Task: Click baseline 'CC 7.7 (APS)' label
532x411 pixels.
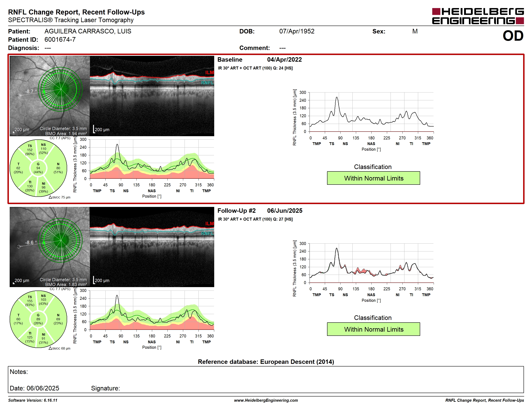Action: point(60,138)
